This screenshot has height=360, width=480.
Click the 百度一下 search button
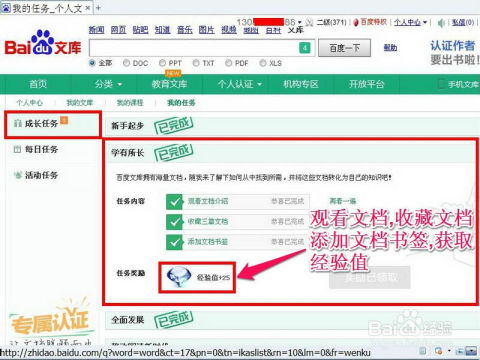click(344, 48)
